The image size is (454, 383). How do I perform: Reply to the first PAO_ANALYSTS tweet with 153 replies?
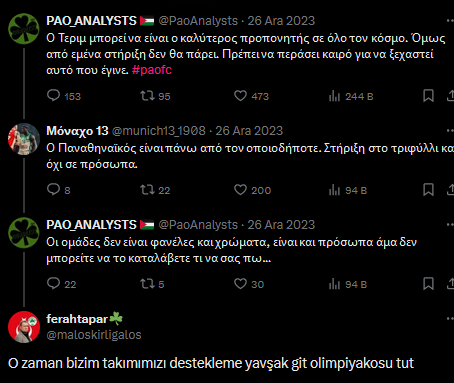[64, 96]
